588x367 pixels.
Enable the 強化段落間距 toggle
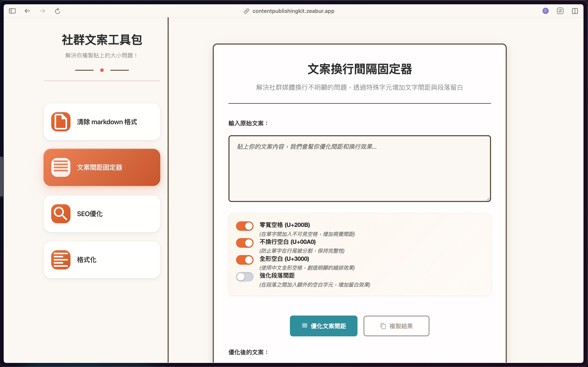coord(245,277)
